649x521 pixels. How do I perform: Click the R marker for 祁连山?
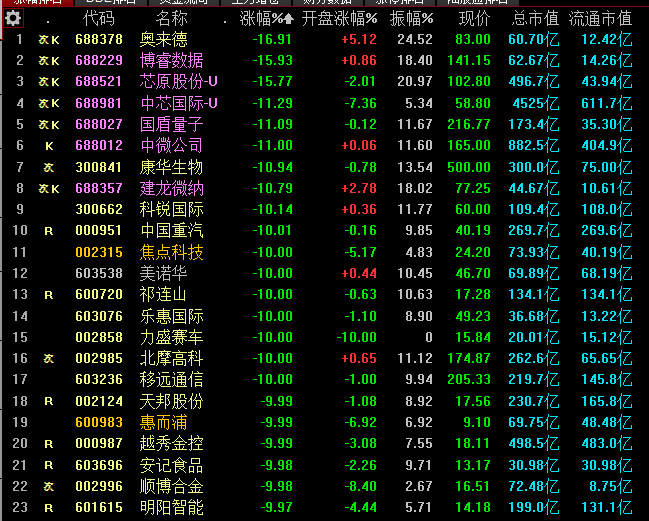pyautogui.click(x=49, y=295)
